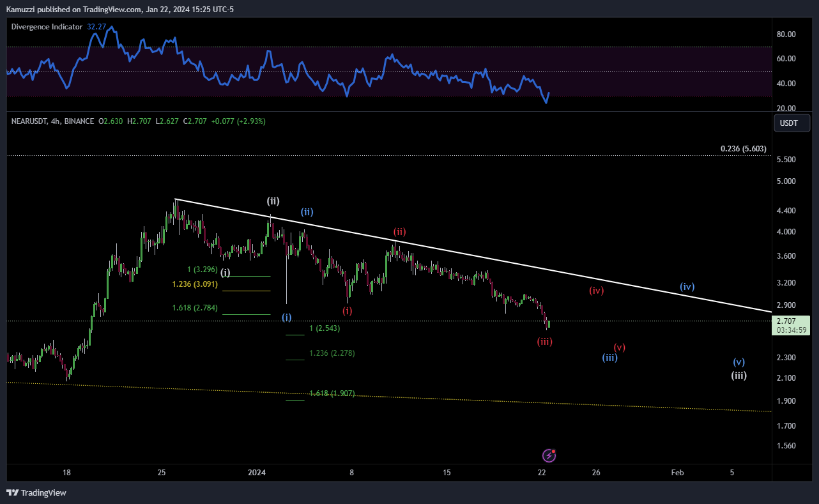The width and height of the screenshot is (819, 504).
Task: Click the 3.600 price axis label
Action: pos(786,256)
